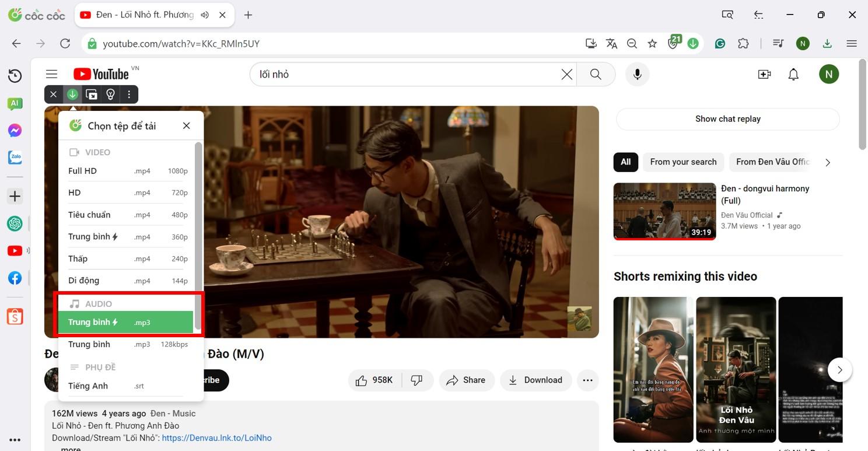The height and width of the screenshot is (451, 868).
Task: Open the ad blocker shield showing 21
Action: 674,43
